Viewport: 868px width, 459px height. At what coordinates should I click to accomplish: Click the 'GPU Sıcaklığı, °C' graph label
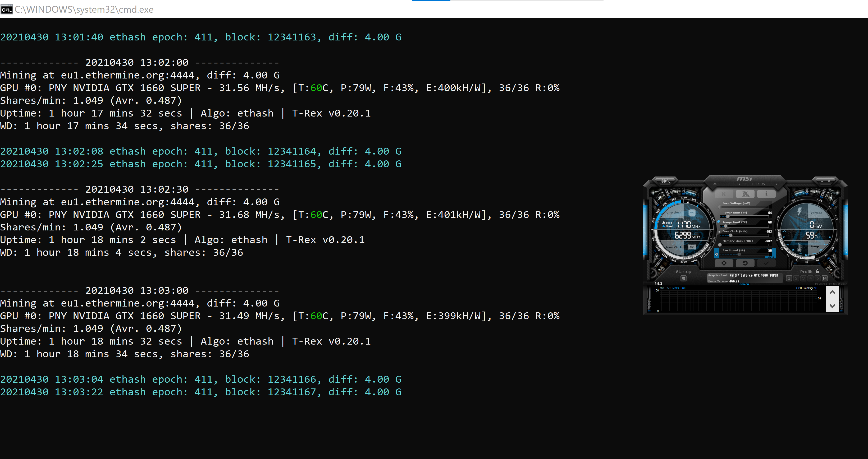click(807, 288)
